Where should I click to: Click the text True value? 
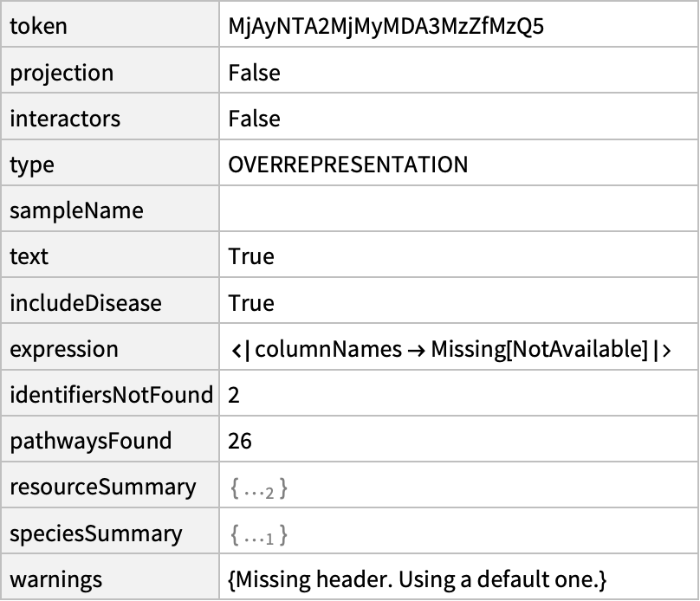tap(251, 257)
